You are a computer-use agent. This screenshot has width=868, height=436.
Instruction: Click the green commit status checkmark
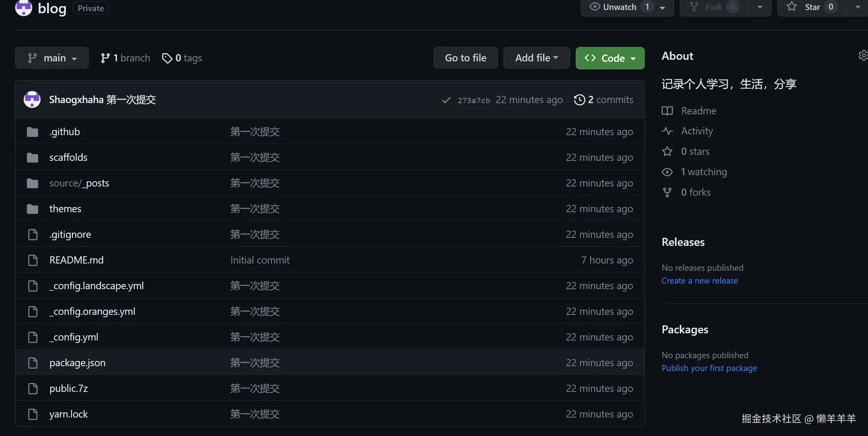446,100
